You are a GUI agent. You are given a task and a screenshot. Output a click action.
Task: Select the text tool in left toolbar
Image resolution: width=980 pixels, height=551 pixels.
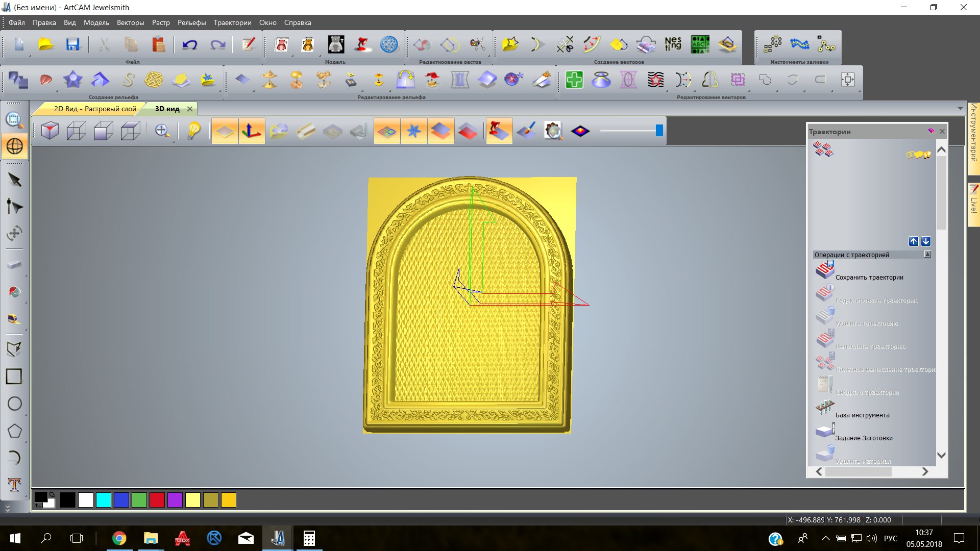14,485
